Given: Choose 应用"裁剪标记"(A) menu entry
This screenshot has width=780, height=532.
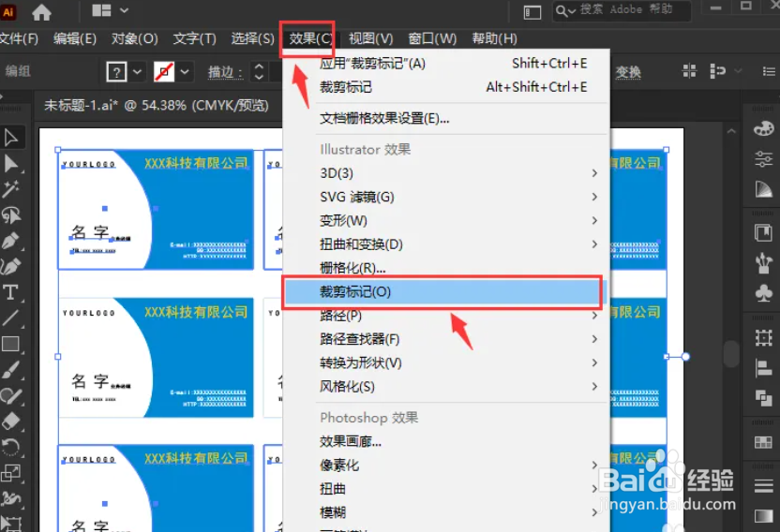Looking at the screenshot, I should [x=446, y=64].
